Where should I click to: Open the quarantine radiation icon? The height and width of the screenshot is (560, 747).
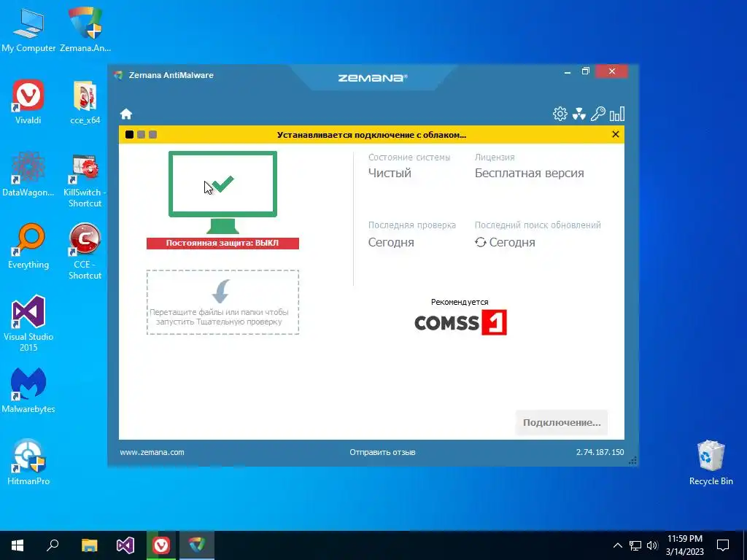[x=578, y=114]
